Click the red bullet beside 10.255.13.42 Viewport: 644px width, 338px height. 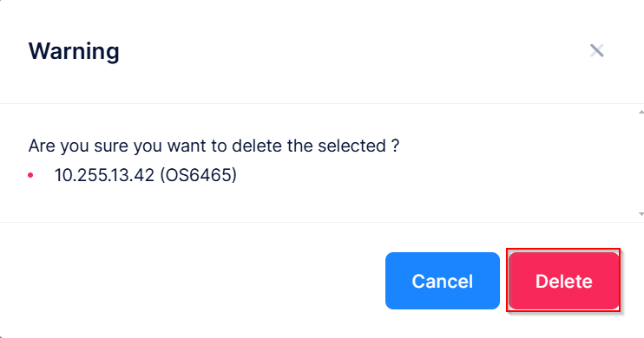click(x=30, y=176)
